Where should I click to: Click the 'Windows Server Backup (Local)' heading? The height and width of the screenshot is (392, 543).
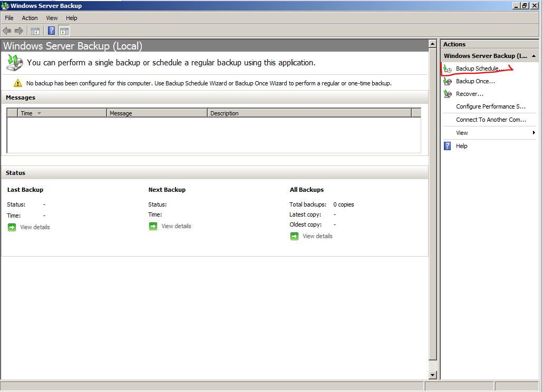pos(73,46)
